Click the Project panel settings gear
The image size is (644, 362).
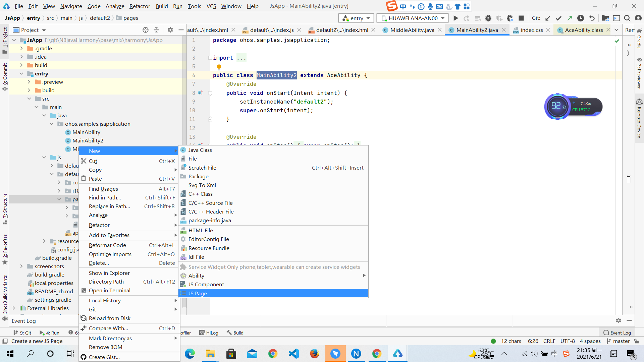coord(170,30)
